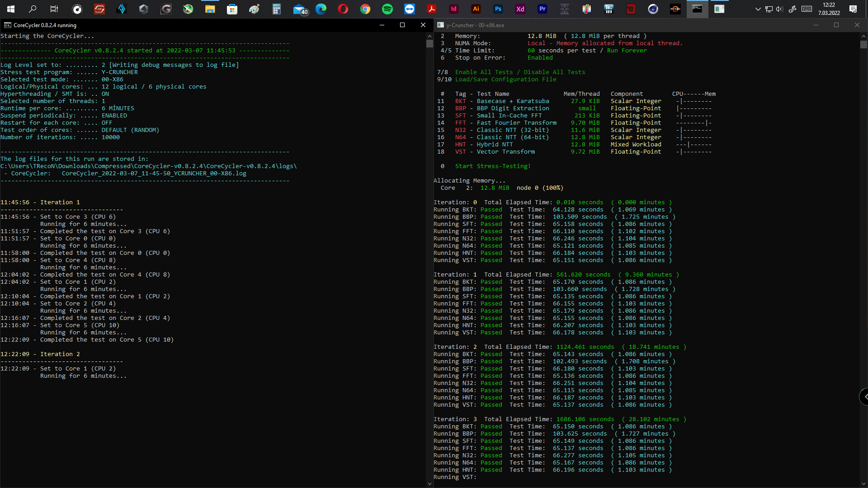Image resolution: width=868 pixels, height=488 pixels.
Task: Open Spotify from the taskbar
Action: click(x=387, y=9)
